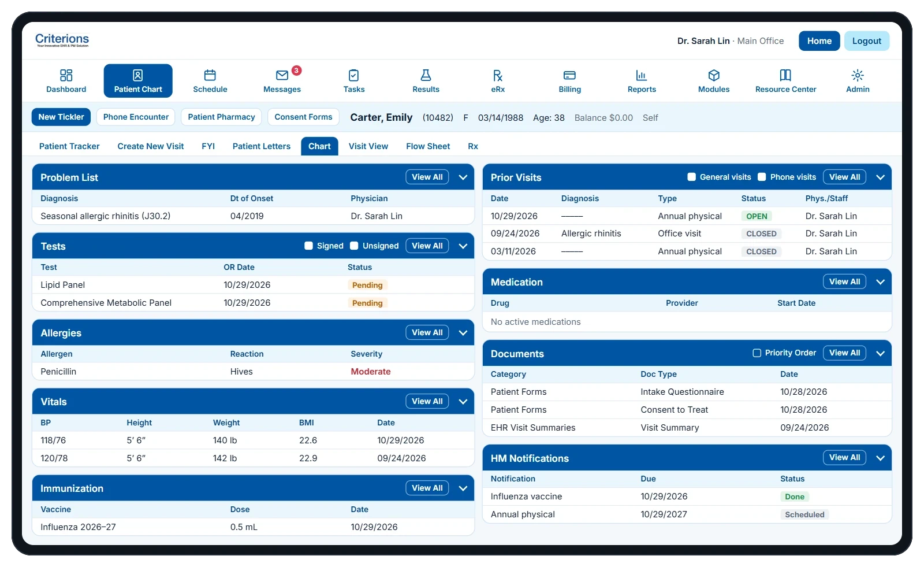Click the New Tickler button
Image resolution: width=924 pixels, height=578 pixels.
tap(61, 117)
